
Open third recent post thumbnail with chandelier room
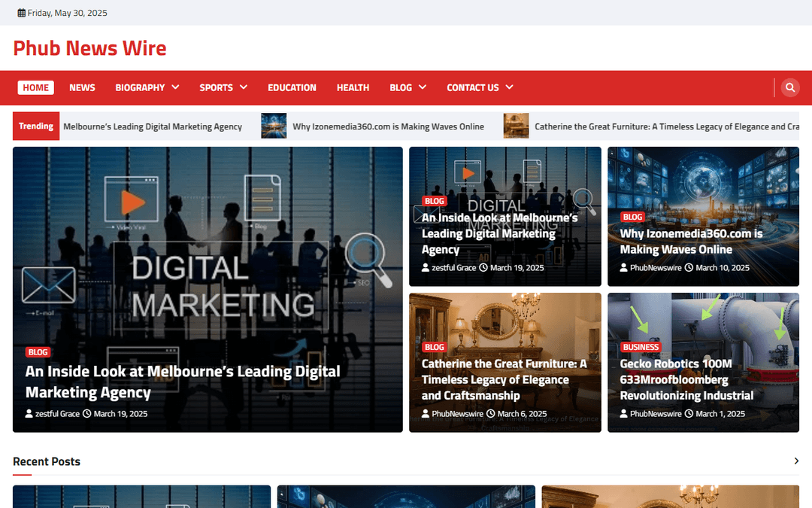tap(671, 497)
